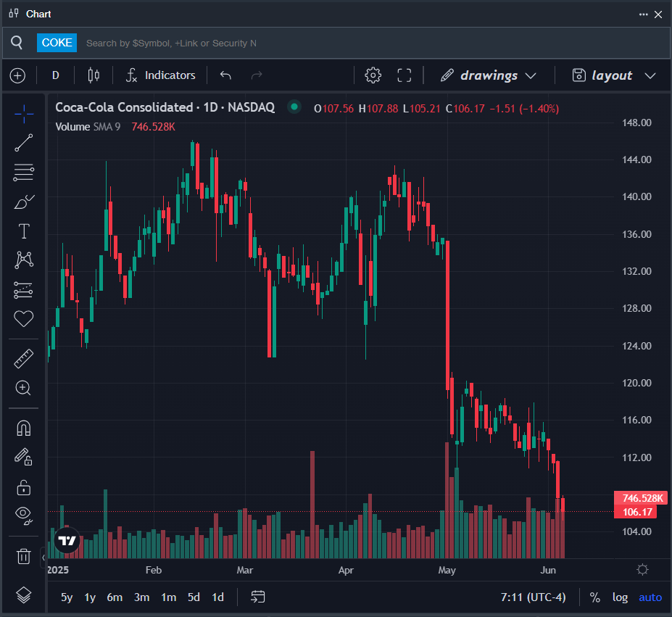Click the undo arrow
This screenshot has height=617, width=672.
[x=225, y=75]
